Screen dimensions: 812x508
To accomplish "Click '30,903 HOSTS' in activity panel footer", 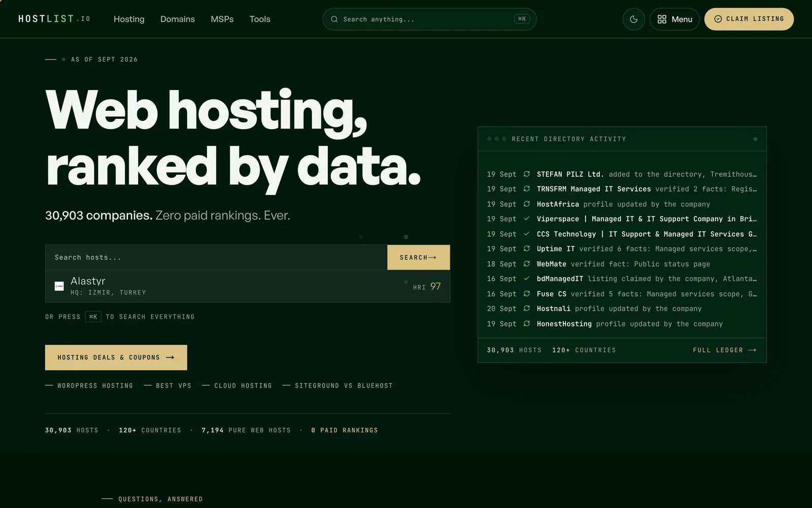I will tap(514, 350).
